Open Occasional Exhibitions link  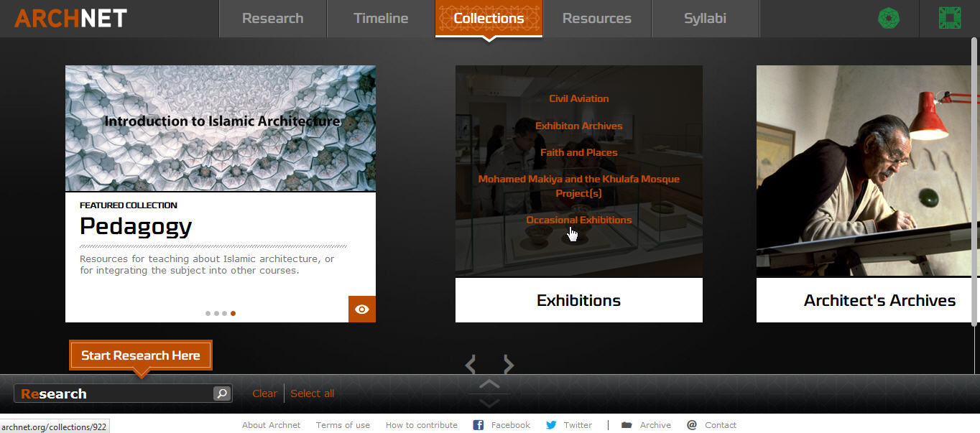(x=579, y=220)
